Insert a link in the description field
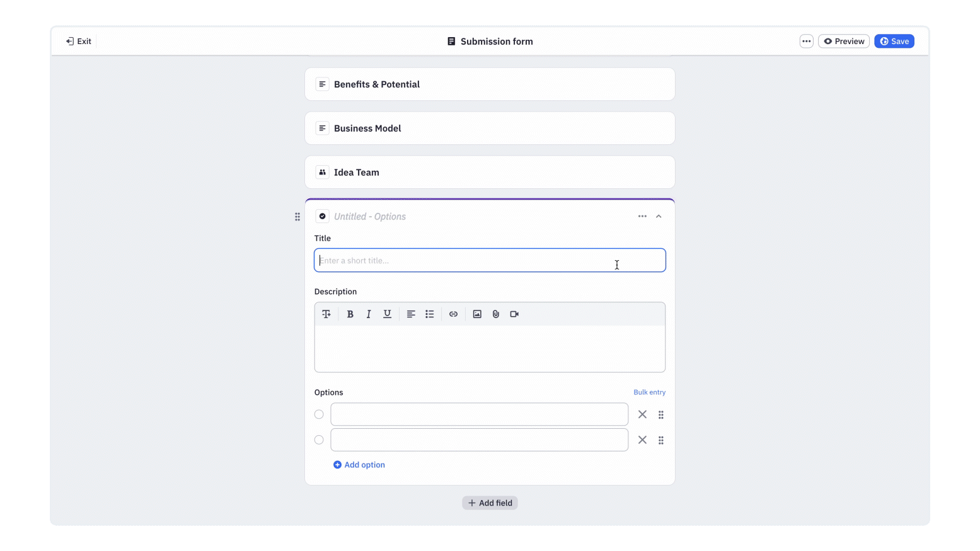The width and height of the screenshot is (980, 551). point(453,314)
